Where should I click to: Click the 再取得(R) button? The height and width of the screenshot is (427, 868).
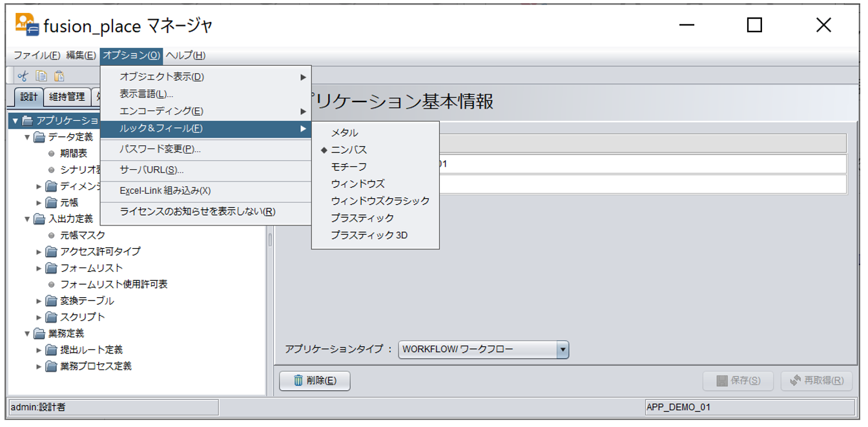[x=816, y=380]
